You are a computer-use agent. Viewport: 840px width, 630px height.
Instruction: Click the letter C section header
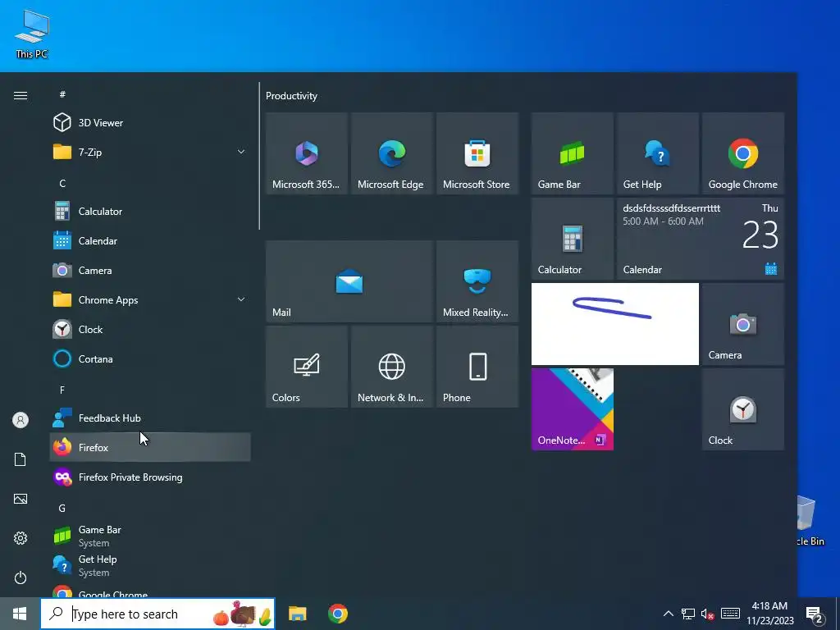coord(62,183)
